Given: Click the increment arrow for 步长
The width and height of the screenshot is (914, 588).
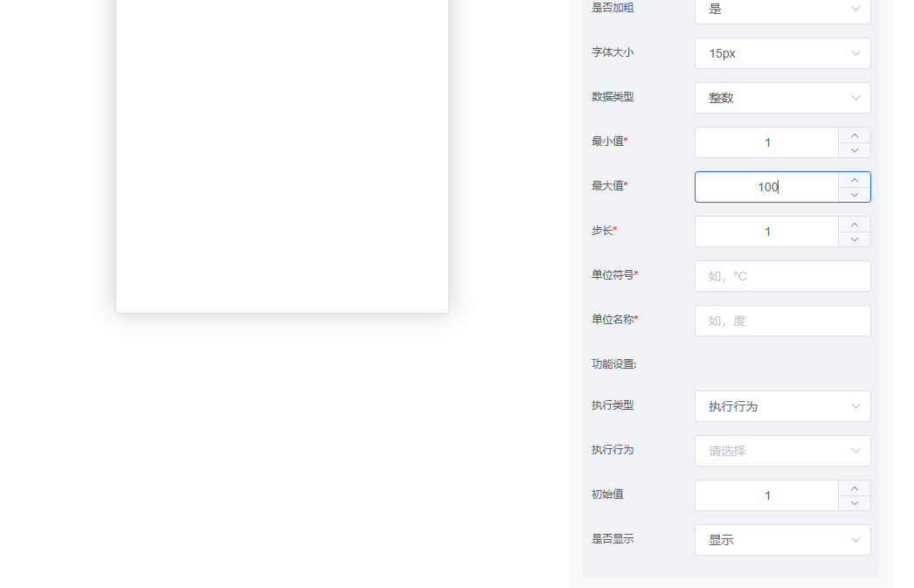Looking at the screenshot, I should point(854,224).
